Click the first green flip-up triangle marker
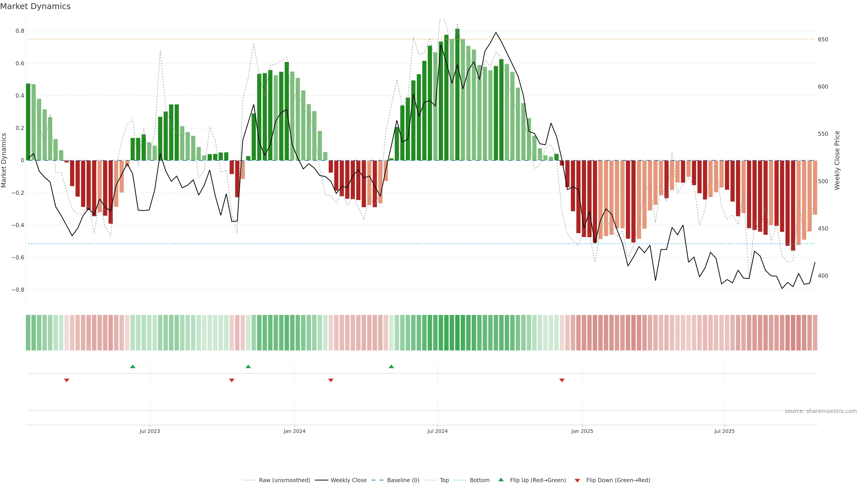Image resolution: width=868 pixels, height=488 pixels. click(x=132, y=366)
